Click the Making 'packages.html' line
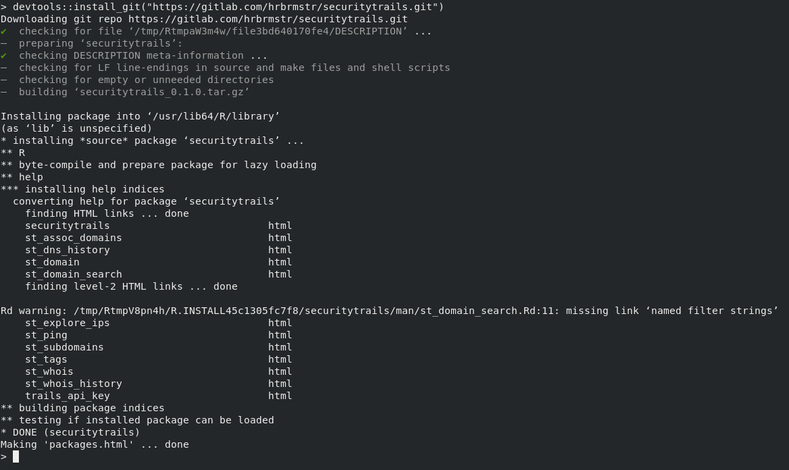789x470 pixels. pyautogui.click(x=95, y=444)
